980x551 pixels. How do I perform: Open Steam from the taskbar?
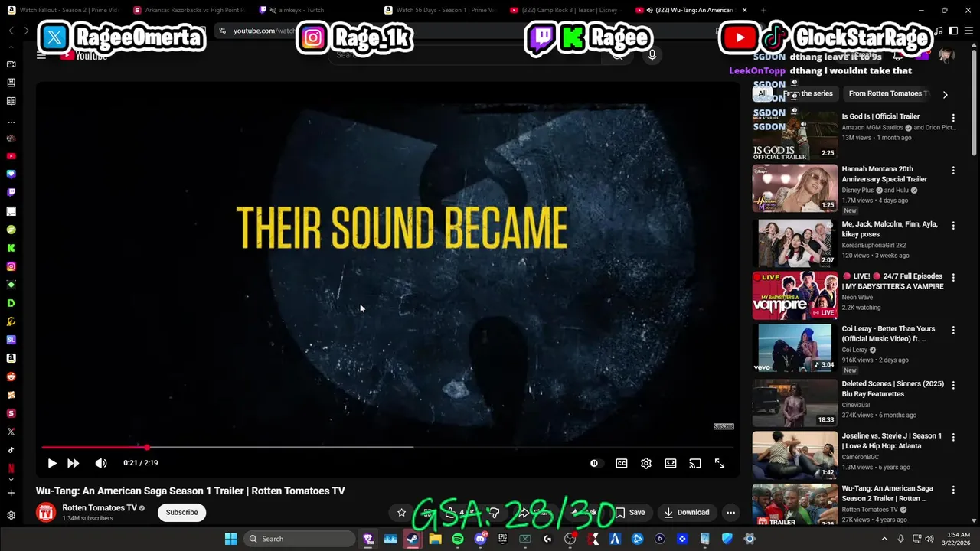(x=413, y=539)
